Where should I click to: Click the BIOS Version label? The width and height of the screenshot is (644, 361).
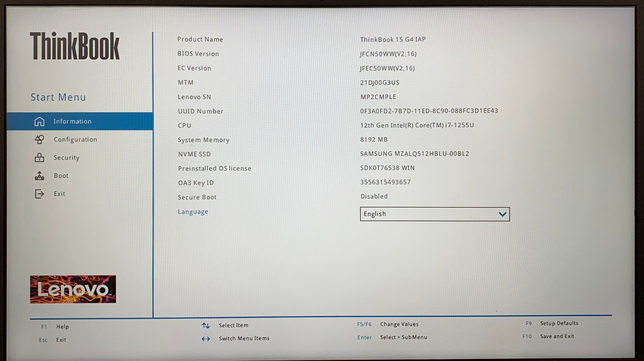(x=198, y=54)
